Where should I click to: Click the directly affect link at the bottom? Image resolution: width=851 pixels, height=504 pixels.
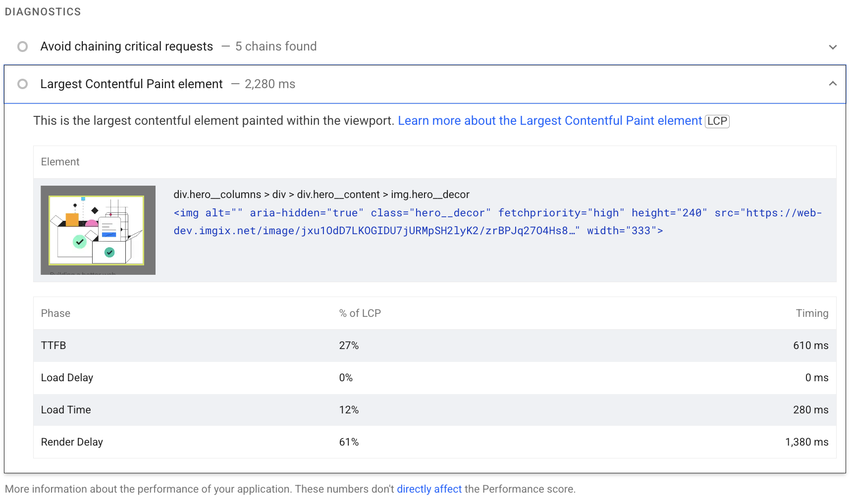pos(429,489)
